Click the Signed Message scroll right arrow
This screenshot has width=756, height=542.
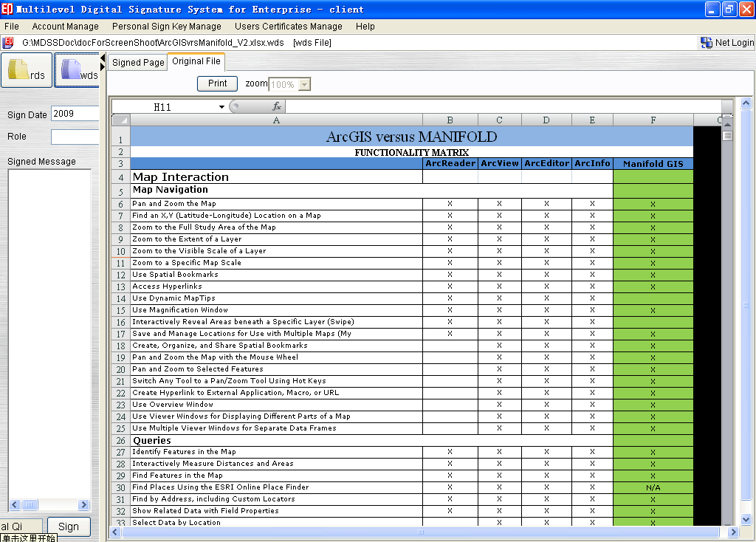click(84, 505)
